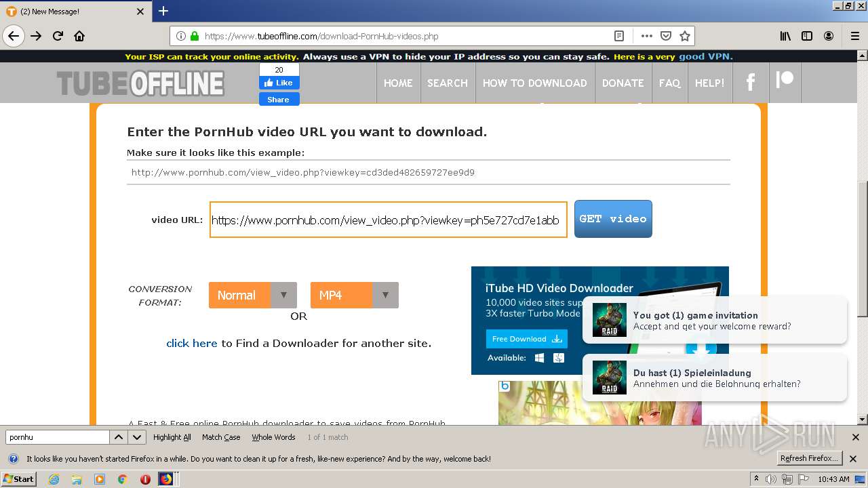The width and height of the screenshot is (868, 488).
Task: Click the Refresh Firefox button
Action: coord(810,459)
